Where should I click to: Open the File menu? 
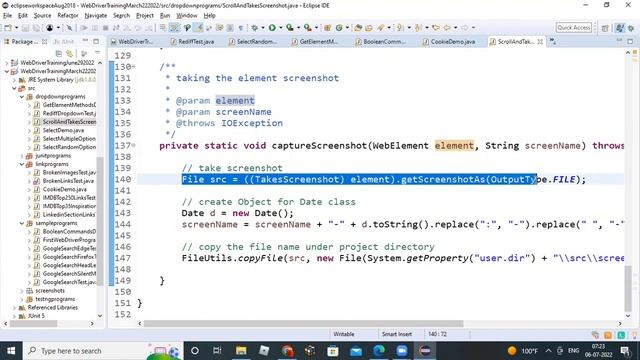pyautogui.click(x=7, y=16)
